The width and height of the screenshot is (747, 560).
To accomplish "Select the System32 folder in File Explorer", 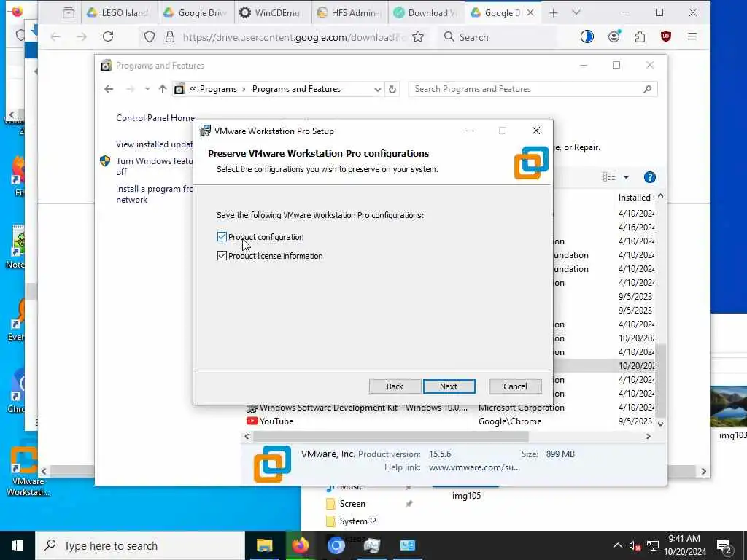I will (357, 521).
